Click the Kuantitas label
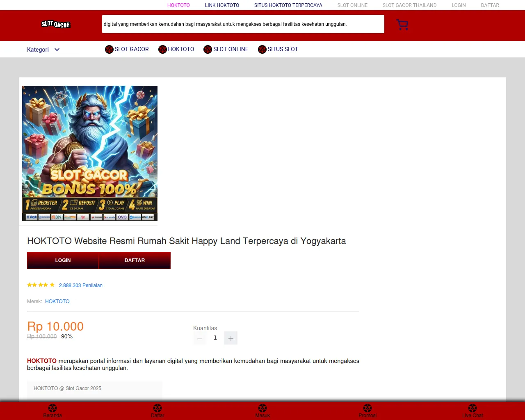Image resolution: width=525 pixels, height=420 pixels. (x=205, y=328)
